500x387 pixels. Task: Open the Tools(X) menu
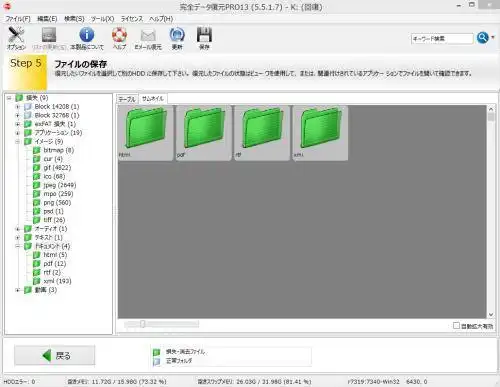(102, 19)
